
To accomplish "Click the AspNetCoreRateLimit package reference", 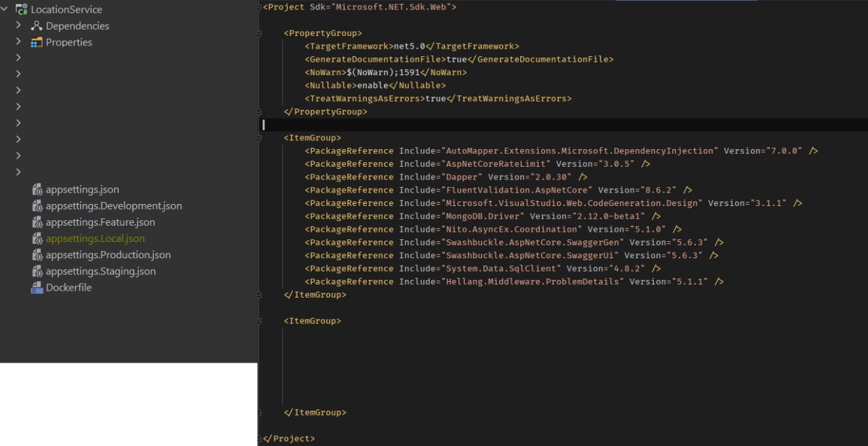I will pos(477,163).
